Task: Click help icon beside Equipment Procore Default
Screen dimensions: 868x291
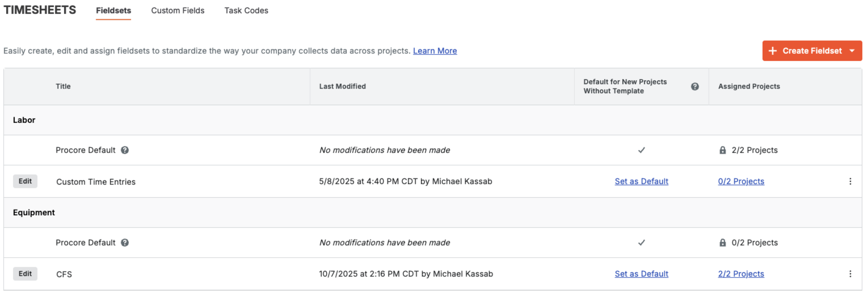Action: (125, 242)
